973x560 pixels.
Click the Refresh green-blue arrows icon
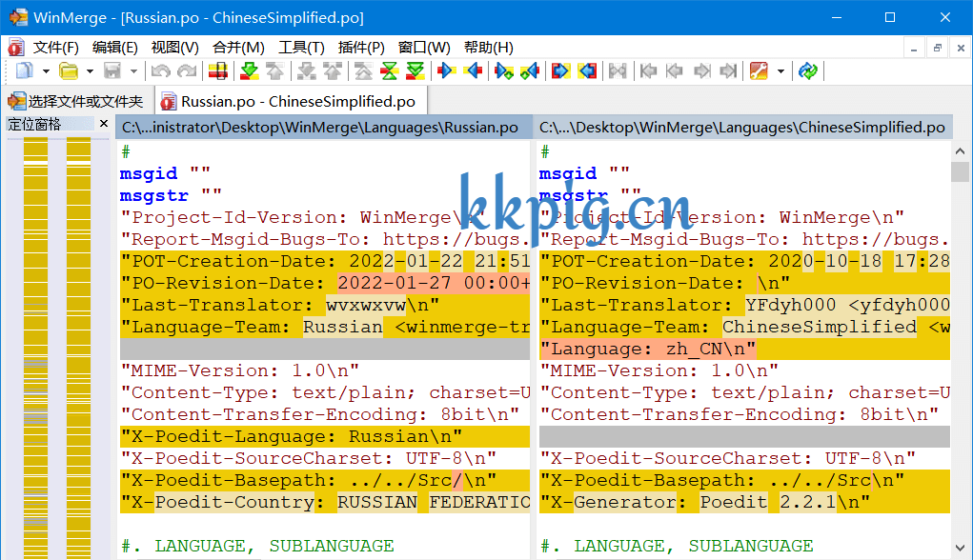808,71
